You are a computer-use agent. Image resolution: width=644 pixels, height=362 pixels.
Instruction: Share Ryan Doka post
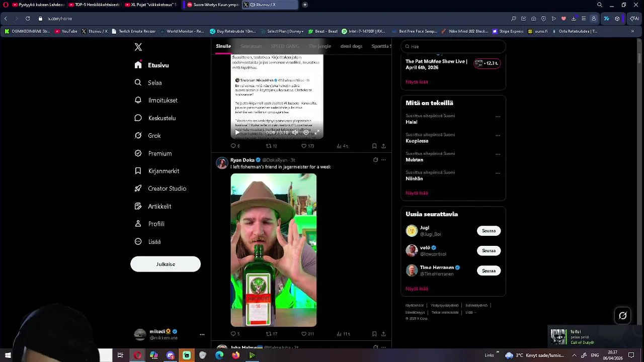[x=383, y=334]
